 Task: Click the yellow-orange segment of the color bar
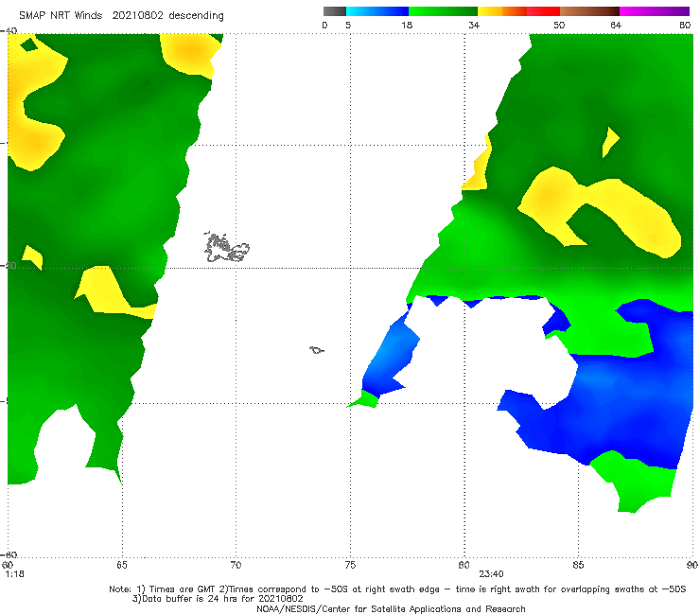click(502, 11)
